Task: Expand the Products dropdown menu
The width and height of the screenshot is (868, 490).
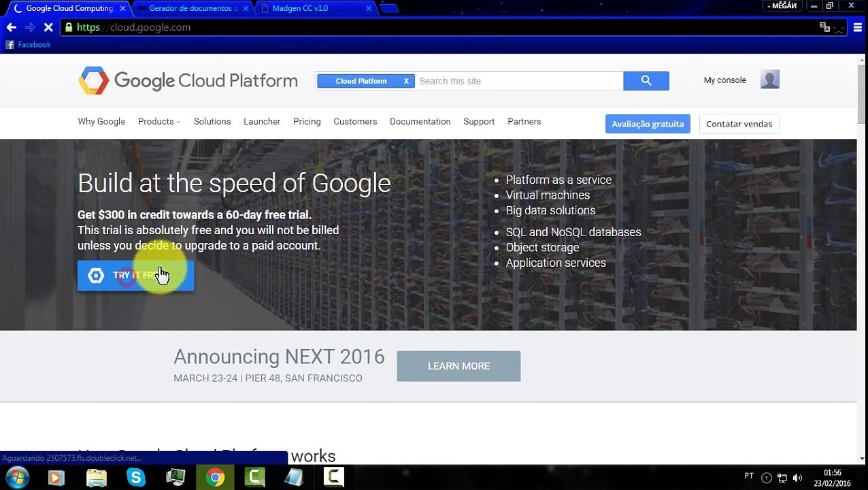Action: point(159,122)
